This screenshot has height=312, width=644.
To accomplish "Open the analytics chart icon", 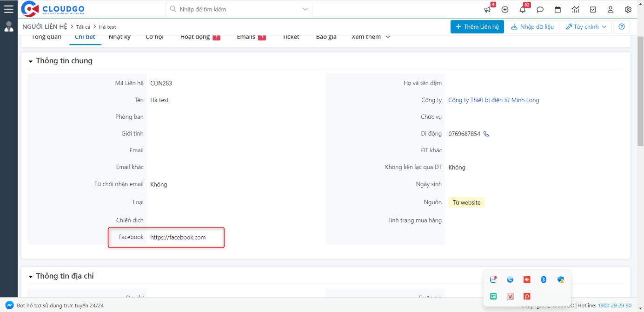I will click(x=575, y=9).
